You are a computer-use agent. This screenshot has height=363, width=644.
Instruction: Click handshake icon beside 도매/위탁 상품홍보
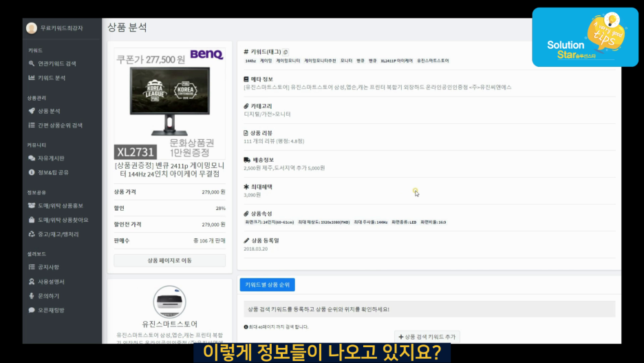(32, 205)
